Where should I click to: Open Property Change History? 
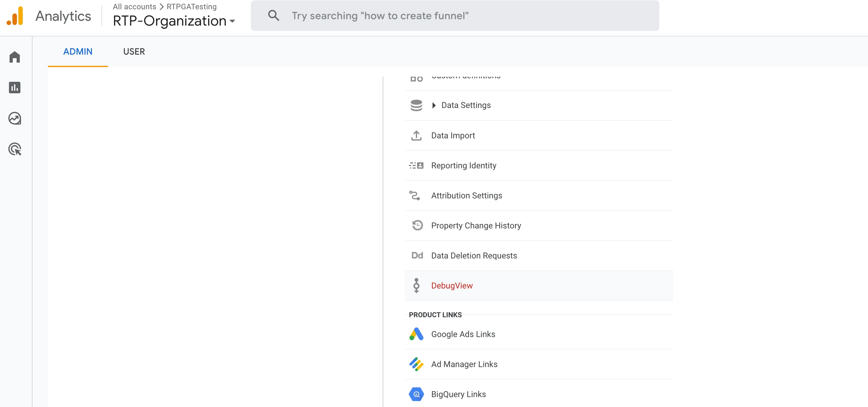tap(476, 226)
